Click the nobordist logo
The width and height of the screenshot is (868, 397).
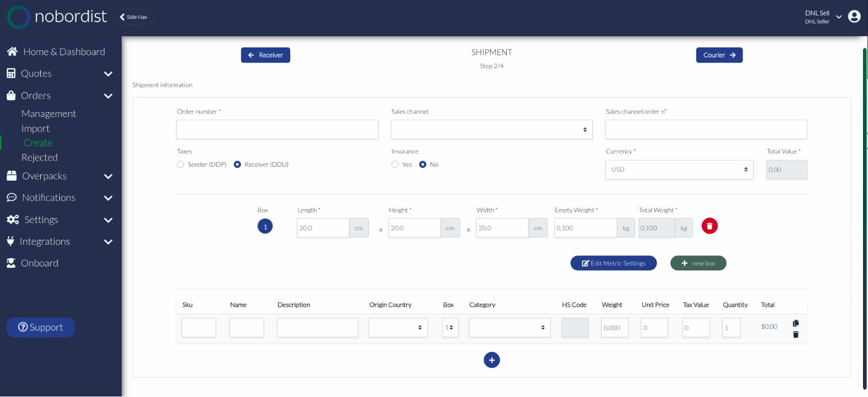coord(57,17)
